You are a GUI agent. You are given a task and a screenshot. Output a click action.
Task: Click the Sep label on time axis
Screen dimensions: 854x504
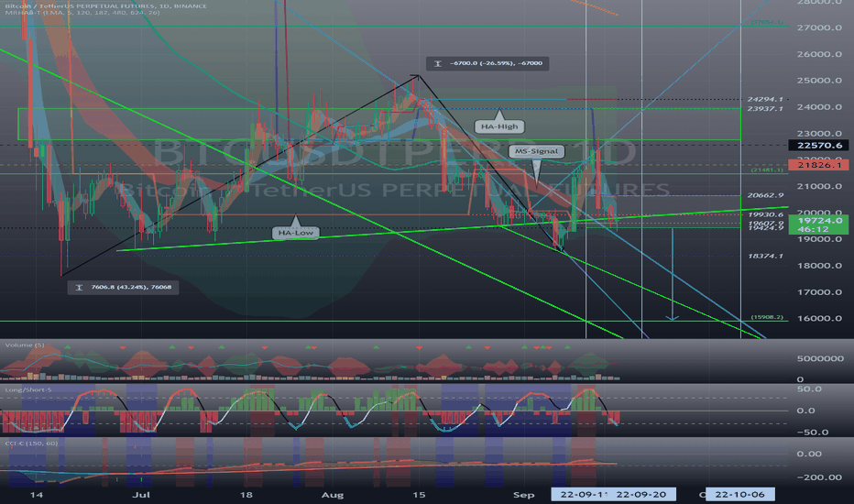pyautogui.click(x=523, y=495)
